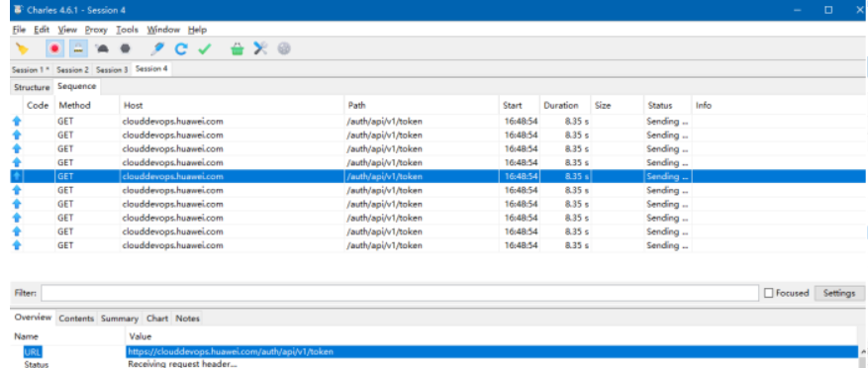Open the Summary tab
Viewport: 868px width, 368px height.
point(120,319)
